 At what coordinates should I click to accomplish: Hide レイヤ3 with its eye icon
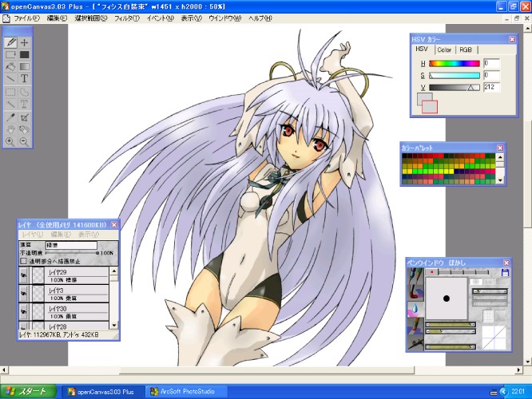[23, 294]
